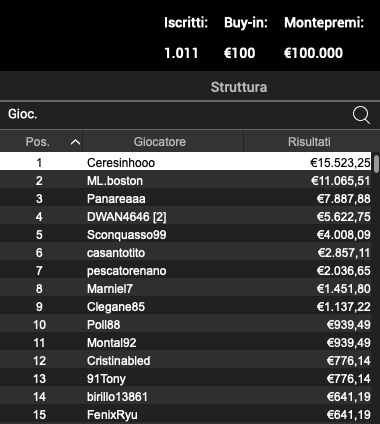
Task: Click the Gioc. search input field
Action: [175, 115]
